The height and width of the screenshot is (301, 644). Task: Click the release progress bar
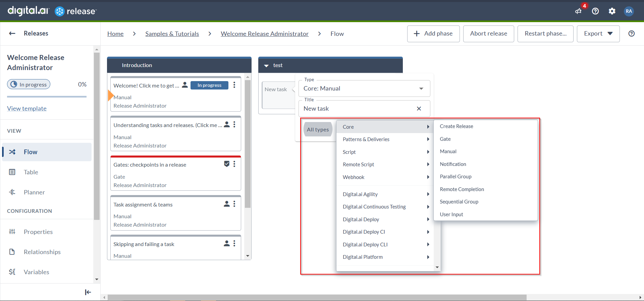[47, 97]
